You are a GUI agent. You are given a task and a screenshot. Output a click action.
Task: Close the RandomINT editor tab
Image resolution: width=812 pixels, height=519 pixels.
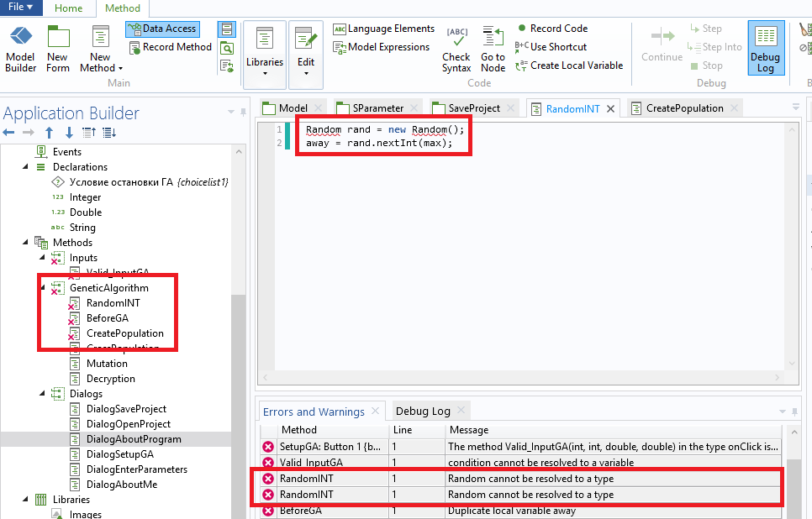coord(611,108)
